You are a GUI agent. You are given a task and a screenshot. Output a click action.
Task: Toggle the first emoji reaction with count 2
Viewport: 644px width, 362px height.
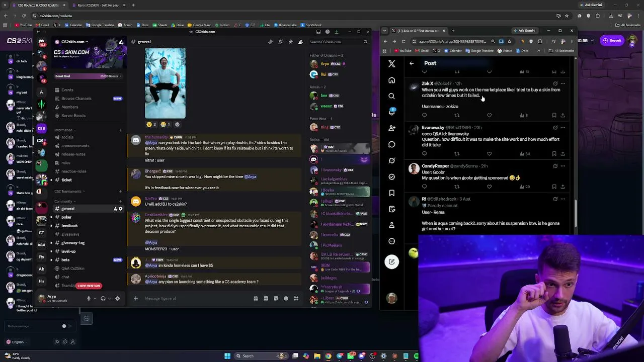[151, 124]
